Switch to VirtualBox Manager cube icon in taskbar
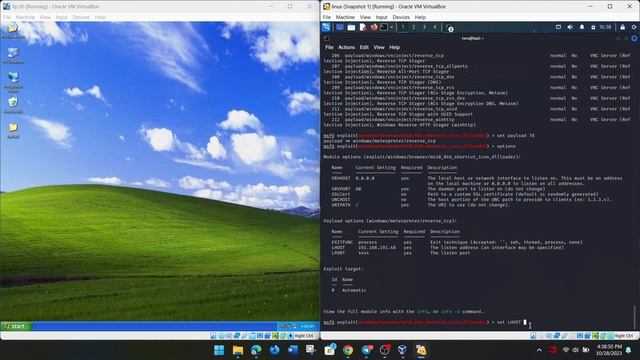The height and width of the screenshot is (360, 640). (x=402, y=350)
